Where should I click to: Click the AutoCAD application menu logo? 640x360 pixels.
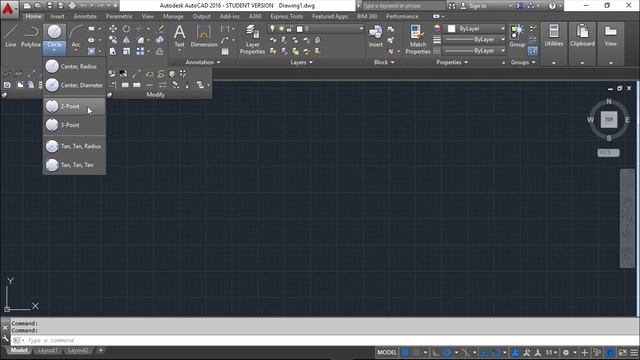pos(8,8)
